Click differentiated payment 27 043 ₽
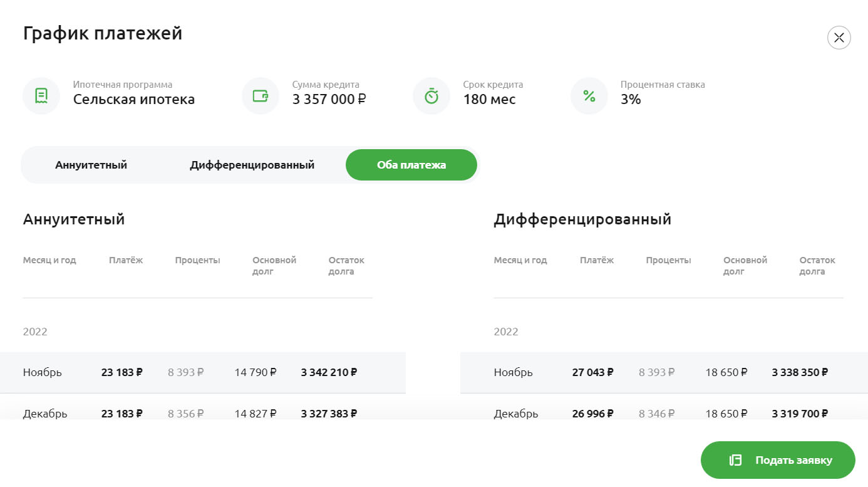868x487 pixels. pyautogui.click(x=593, y=372)
